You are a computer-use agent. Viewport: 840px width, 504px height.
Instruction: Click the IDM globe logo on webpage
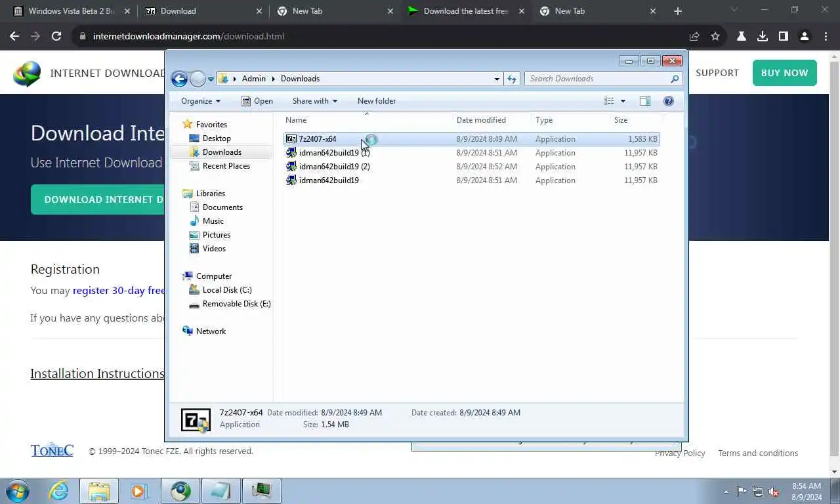coord(27,73)
